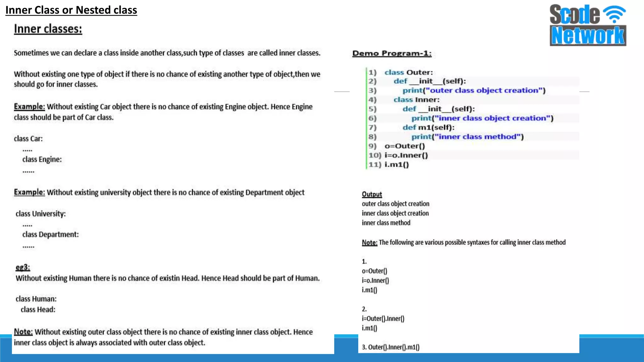Select code line print("outer class object creation")
Screen dimensions: 644x362
point(474,90)
